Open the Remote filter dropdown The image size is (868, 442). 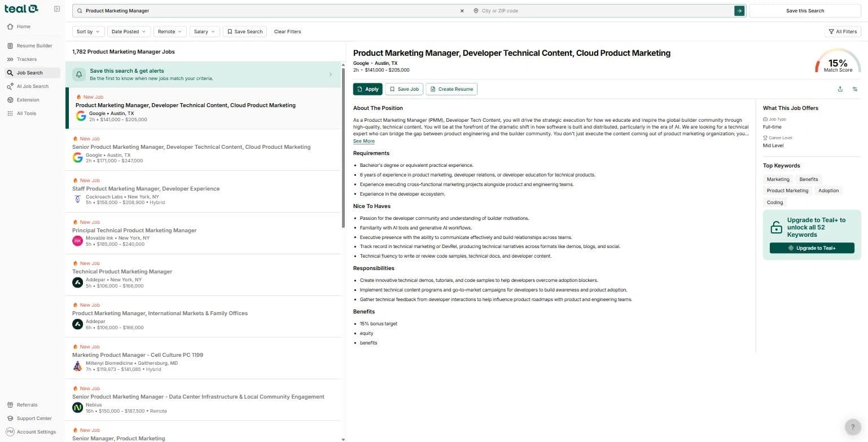tap(170, 32)
